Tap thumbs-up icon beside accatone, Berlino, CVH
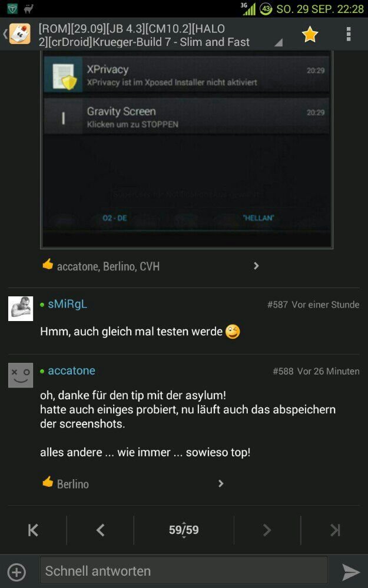Image resolution: width=368 pixels, height=588 pixels. [x=48, y=265]
